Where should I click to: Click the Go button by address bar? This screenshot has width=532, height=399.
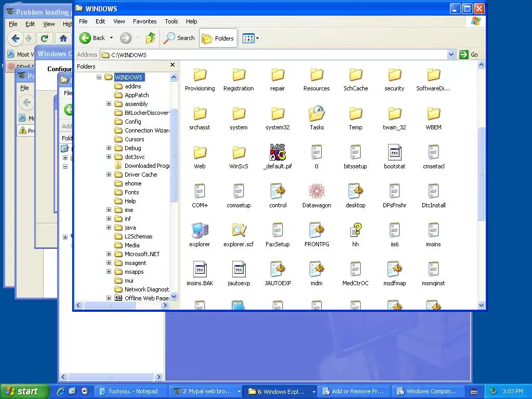click(469, 55)
